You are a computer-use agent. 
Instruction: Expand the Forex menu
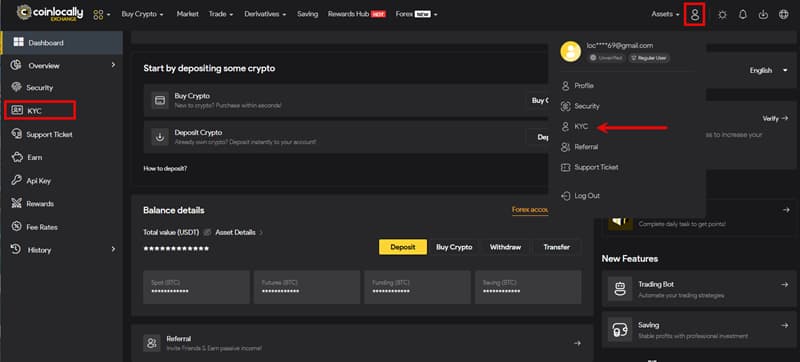[x=416, y=14]
